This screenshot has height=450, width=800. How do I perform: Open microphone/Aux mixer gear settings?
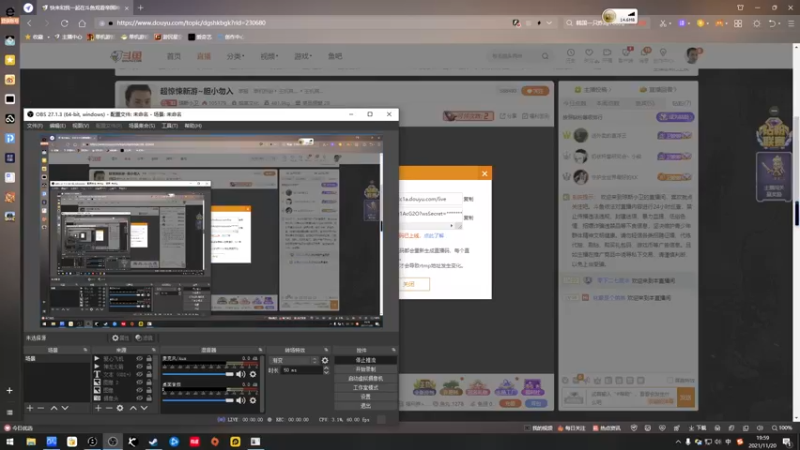tap(253, 374)
